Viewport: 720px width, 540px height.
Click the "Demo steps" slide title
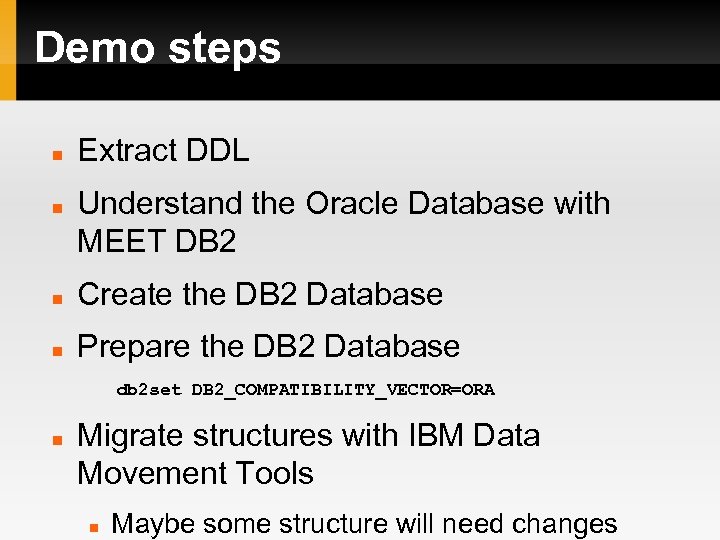click(x=158, y=48)
